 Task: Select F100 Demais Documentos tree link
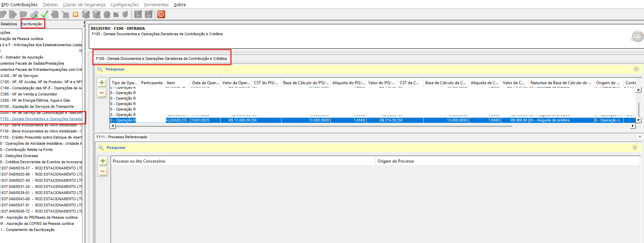41,119
